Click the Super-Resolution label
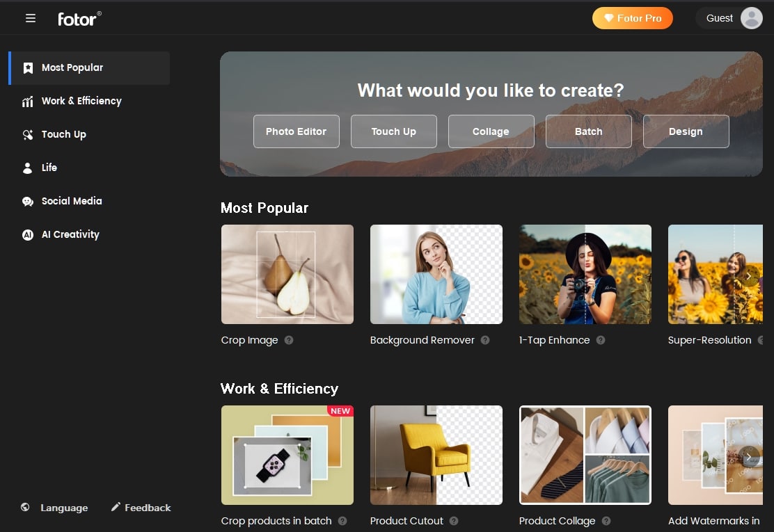Viewport: 774px width, 532px height. coord(709,340)
